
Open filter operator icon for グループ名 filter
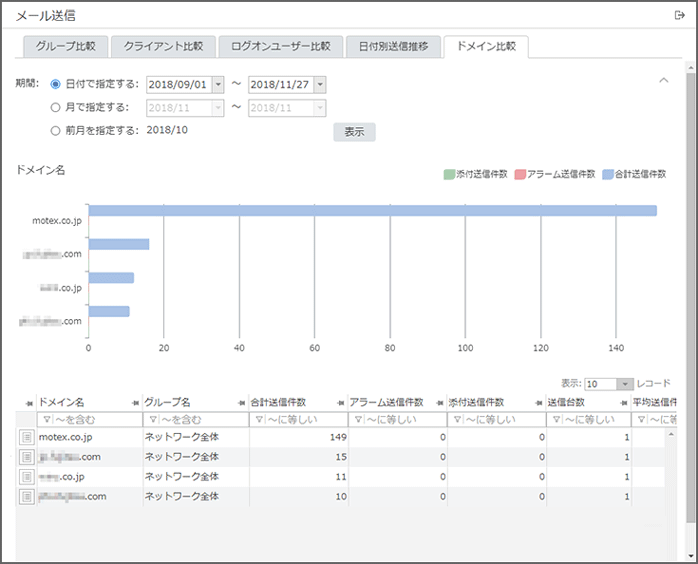[x=153, y=419]
